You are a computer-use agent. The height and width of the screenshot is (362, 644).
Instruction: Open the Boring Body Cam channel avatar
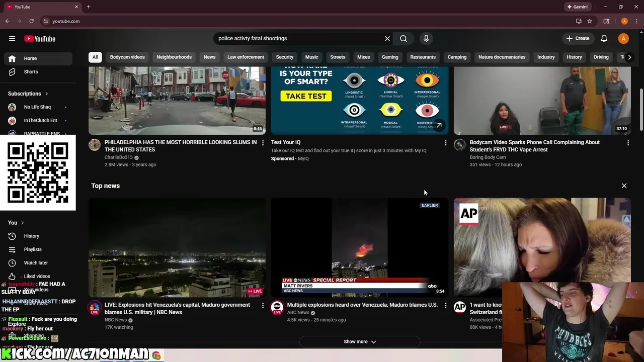(460, 145)
